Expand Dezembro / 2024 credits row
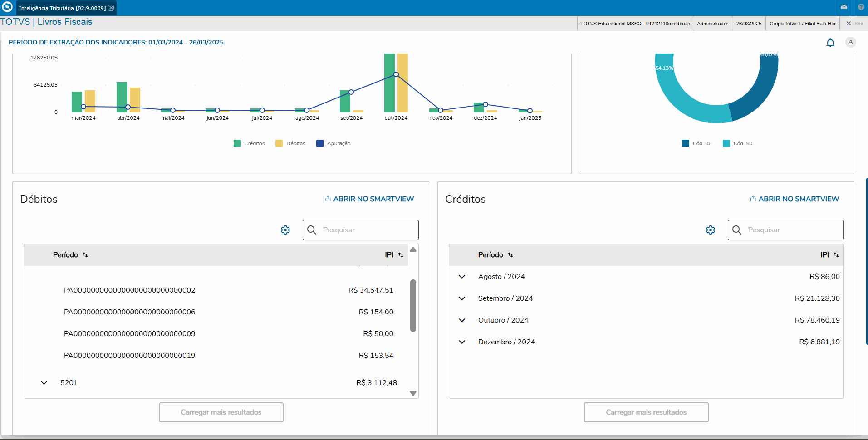The height and width of the screenshot is (440, 868). [462, 342]
